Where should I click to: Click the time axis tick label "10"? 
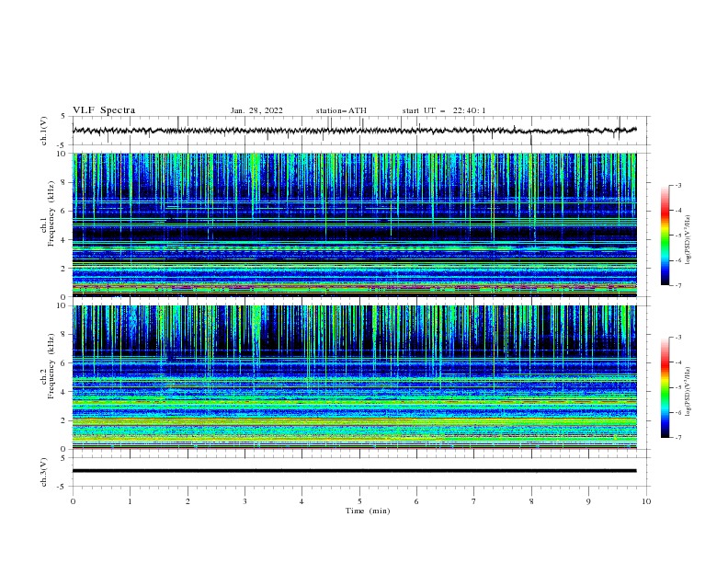coord(646,501)
